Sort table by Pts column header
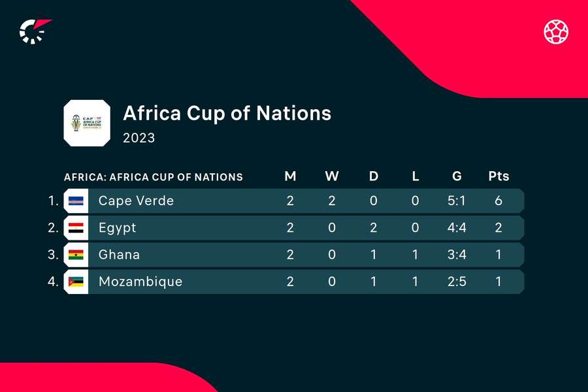This screenshot has height=392, width=588. pyautogui.click(x=498, y=176)
